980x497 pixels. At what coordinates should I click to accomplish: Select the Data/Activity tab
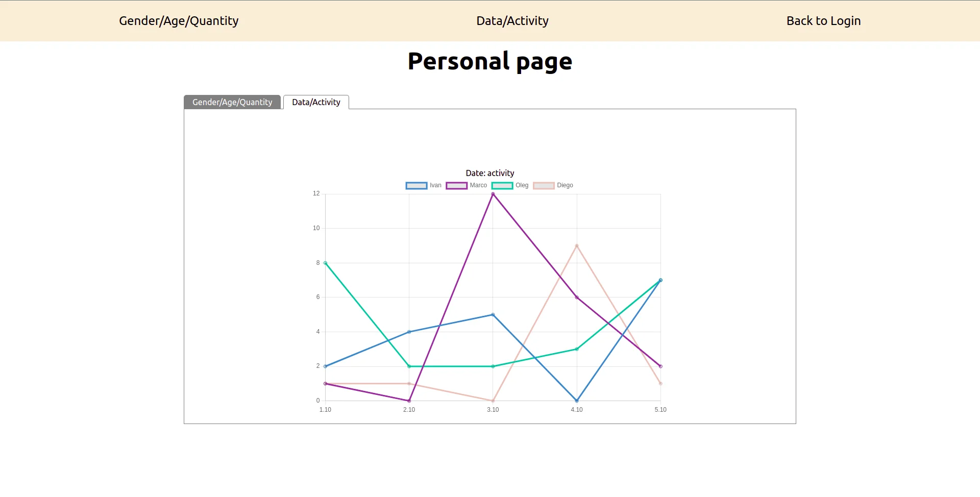tap(316, 102)
